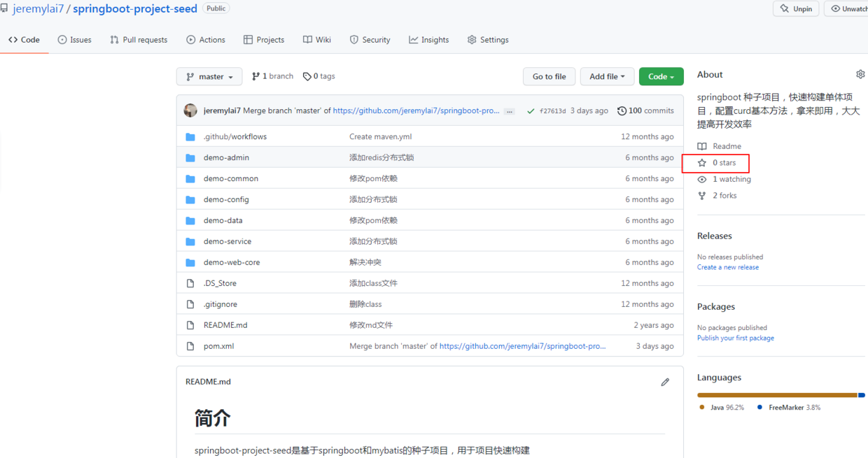This screenshot has width=868, height=458.
Task: Click the green commit status checkmark
Action: (x=531, y=110)
